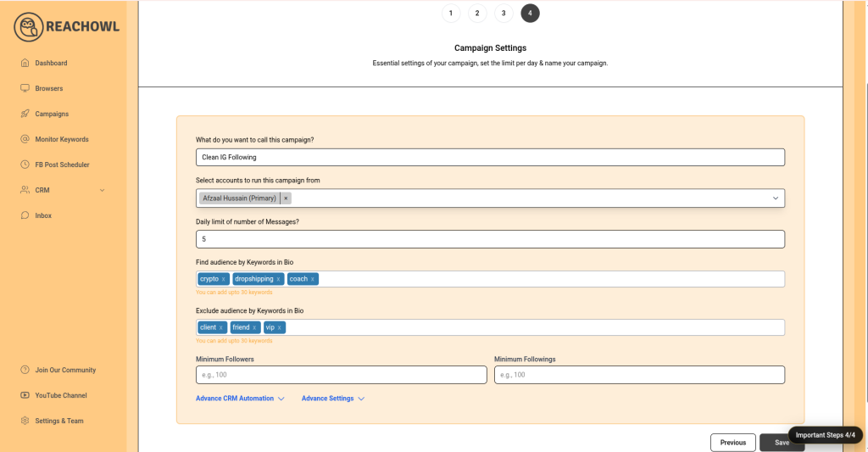Viewport: 868px width, 452px height.
Task: Click the Inbox chat bubble icon
Action: (25, 215)
